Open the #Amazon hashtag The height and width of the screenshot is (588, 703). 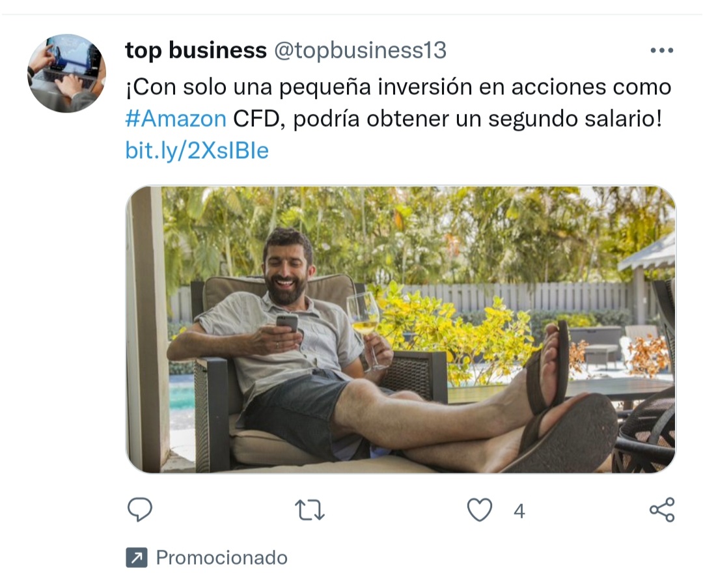coord(176,119)
